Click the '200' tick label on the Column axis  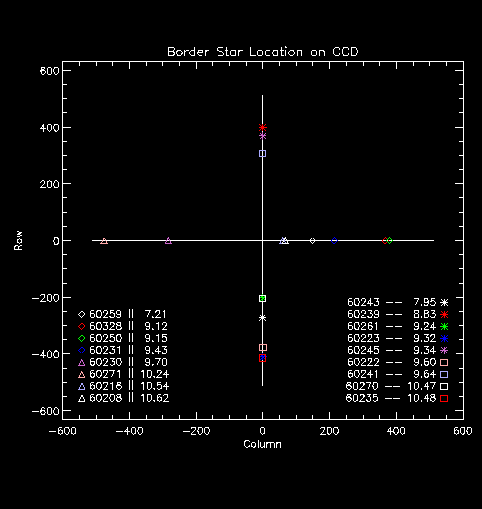pos(329,431)
